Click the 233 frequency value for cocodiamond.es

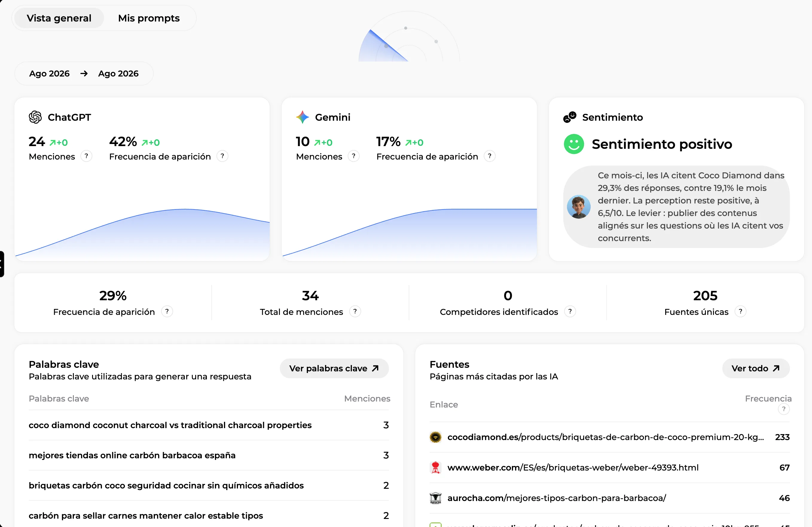(782, 437)
